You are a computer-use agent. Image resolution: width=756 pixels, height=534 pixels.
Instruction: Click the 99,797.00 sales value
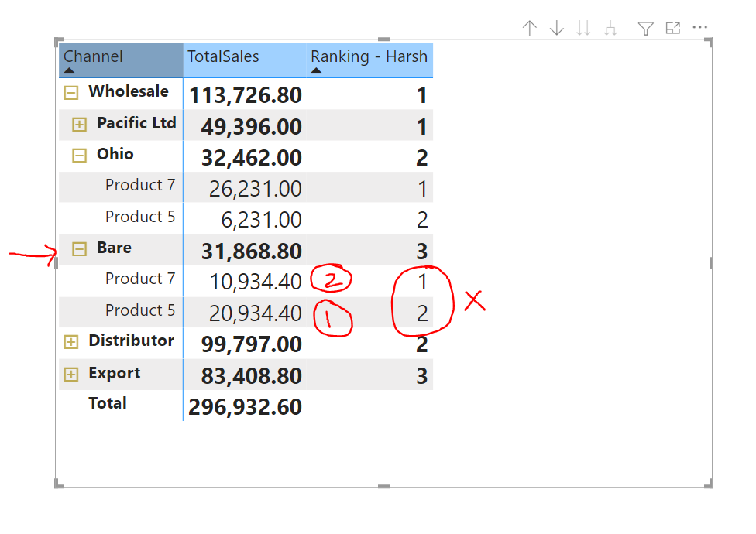[252, 344]
